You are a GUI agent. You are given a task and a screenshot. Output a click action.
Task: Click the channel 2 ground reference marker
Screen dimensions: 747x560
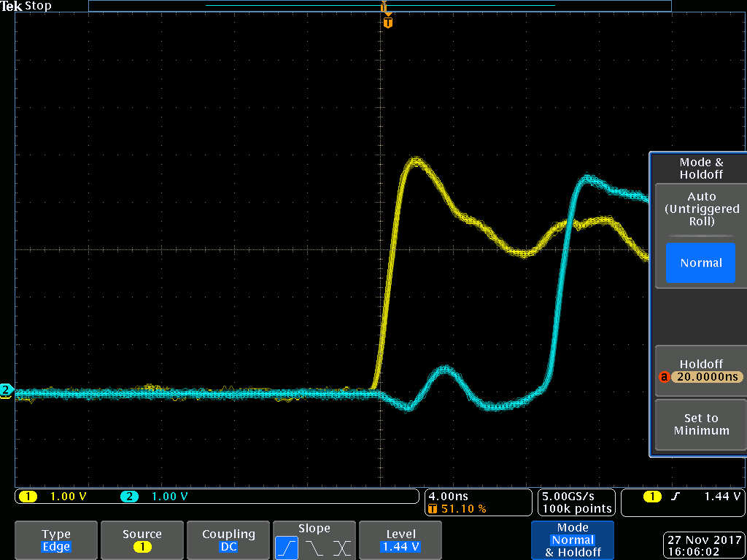point(7,391)
